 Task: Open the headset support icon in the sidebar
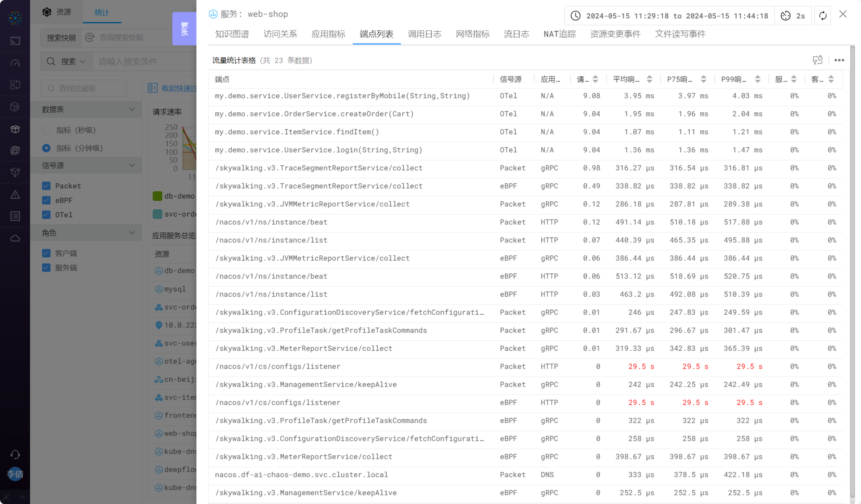pos(15,454)
